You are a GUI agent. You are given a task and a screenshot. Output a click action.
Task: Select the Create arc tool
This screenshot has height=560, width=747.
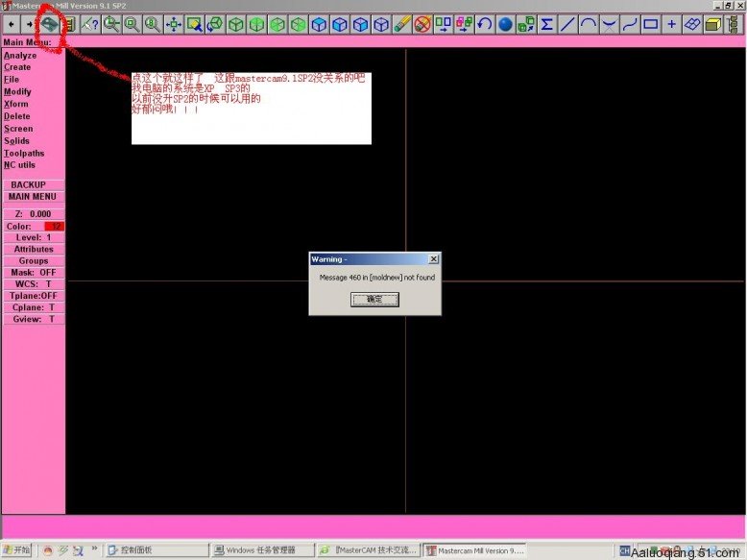tap(589, 24)
